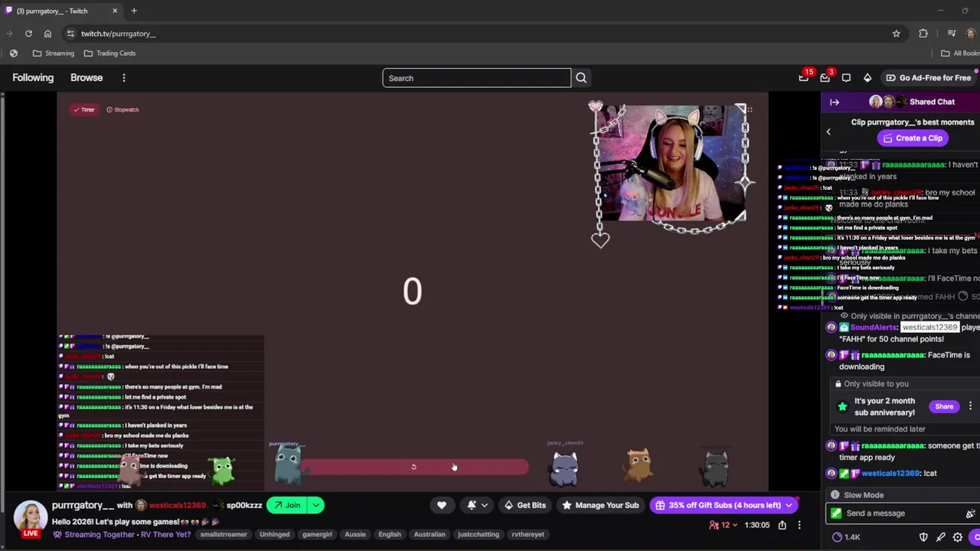Image resolution: width=980 pixels, height=551 pixels.
Task: Click the smallstreamer tag
Action: click(x=224, y=534)
